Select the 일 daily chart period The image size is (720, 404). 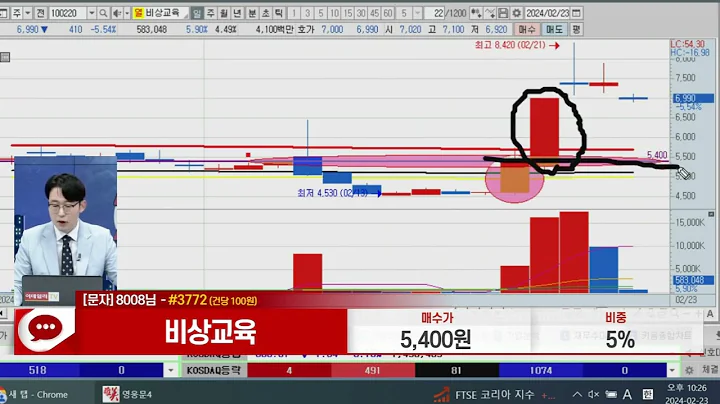click(197, 13)
